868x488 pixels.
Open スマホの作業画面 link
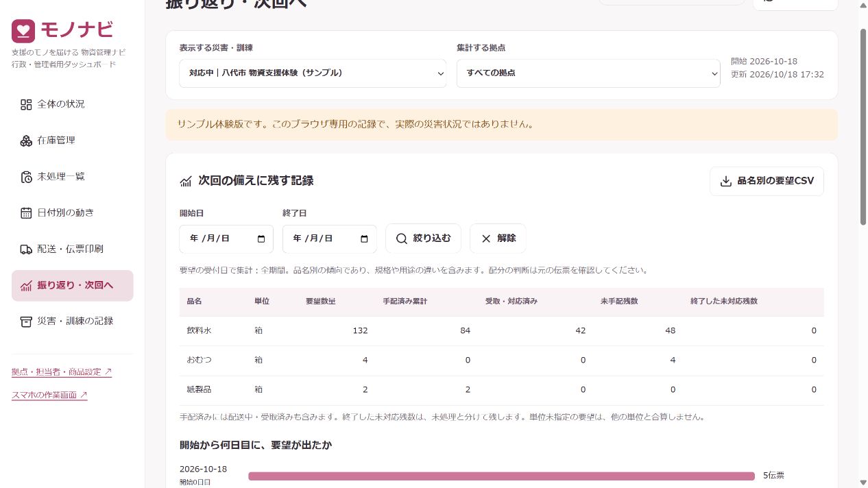click(x=49, y=395)
